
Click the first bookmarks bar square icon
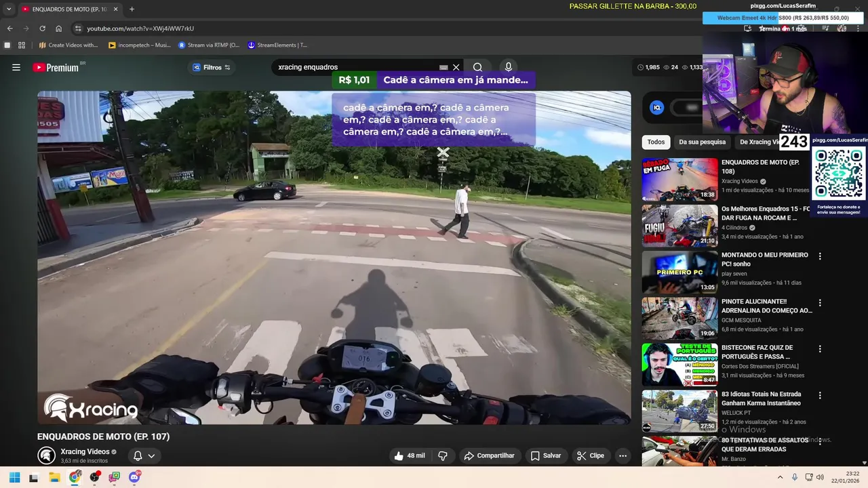(x=7, y=45)
